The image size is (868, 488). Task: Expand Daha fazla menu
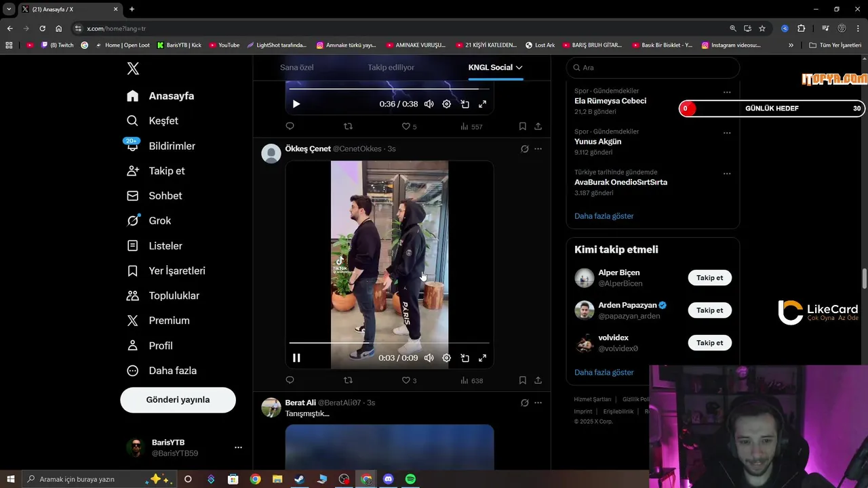coord(162,371)
